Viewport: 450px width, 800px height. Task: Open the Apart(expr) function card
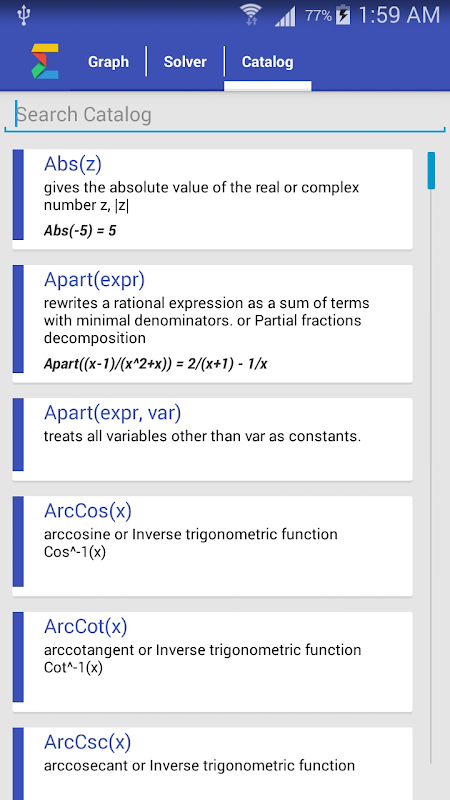click(212, 323)
